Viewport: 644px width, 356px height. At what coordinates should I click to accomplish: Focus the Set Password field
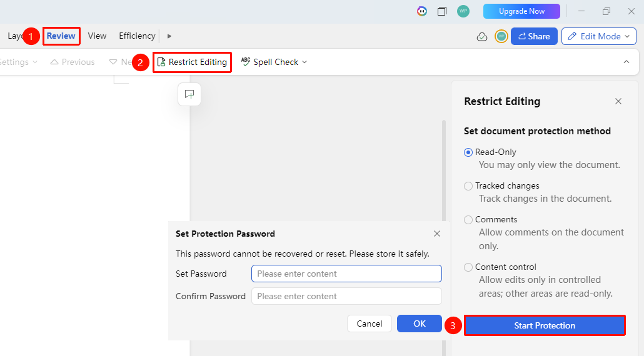(x=346, y=274)
